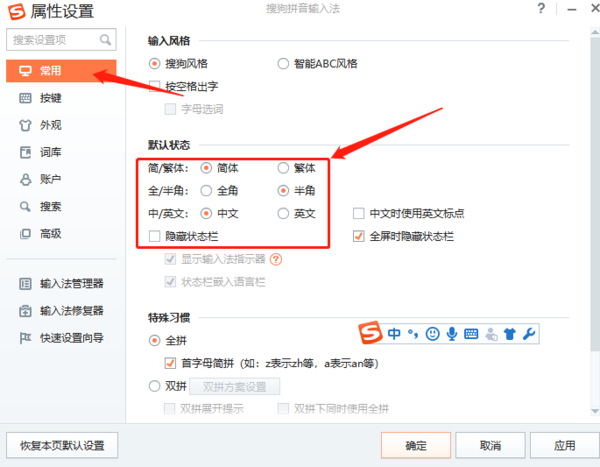This screenshot has width=600, height=467.
Task: Uncheck the 首字母简拼 checkbox
Action: [x=170, y=363]
